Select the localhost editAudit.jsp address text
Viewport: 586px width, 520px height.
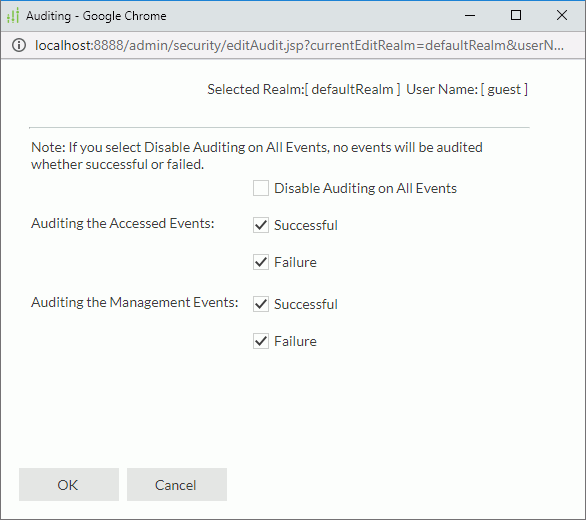(299, 45)
